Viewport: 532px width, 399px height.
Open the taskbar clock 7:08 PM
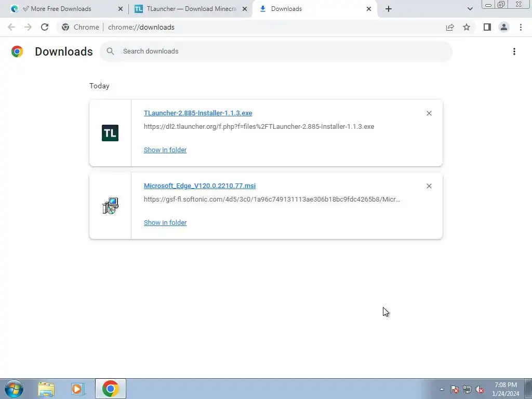pos(506,389)
